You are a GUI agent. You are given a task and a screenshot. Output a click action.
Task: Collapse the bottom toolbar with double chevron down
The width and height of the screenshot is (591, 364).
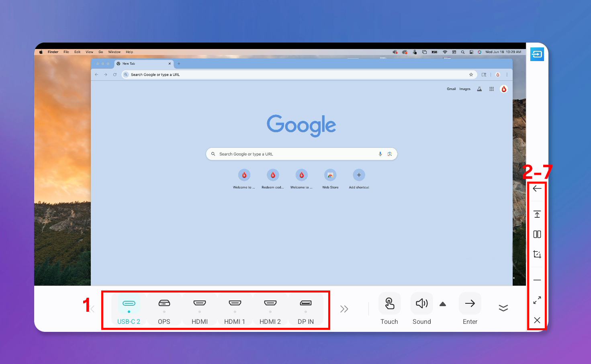tap(503, 308)
